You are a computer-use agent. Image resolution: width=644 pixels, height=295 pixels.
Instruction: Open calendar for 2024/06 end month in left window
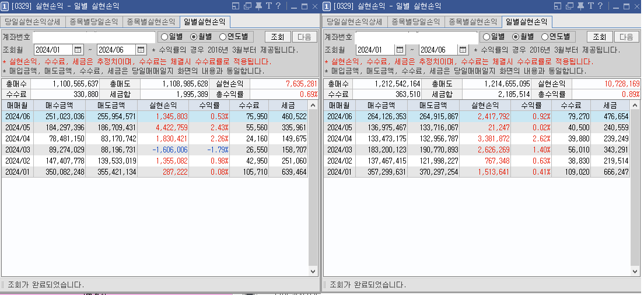[141, 50]
